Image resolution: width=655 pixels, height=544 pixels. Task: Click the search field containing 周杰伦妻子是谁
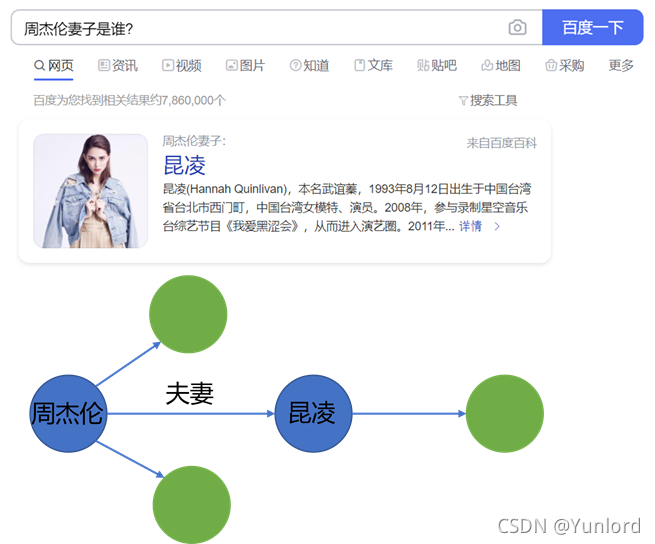277,28
